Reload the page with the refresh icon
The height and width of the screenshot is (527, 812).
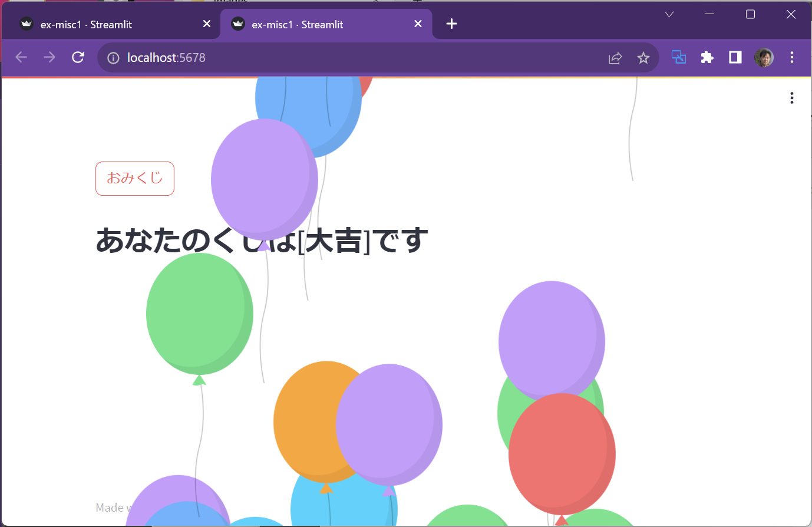pos(78,57)
